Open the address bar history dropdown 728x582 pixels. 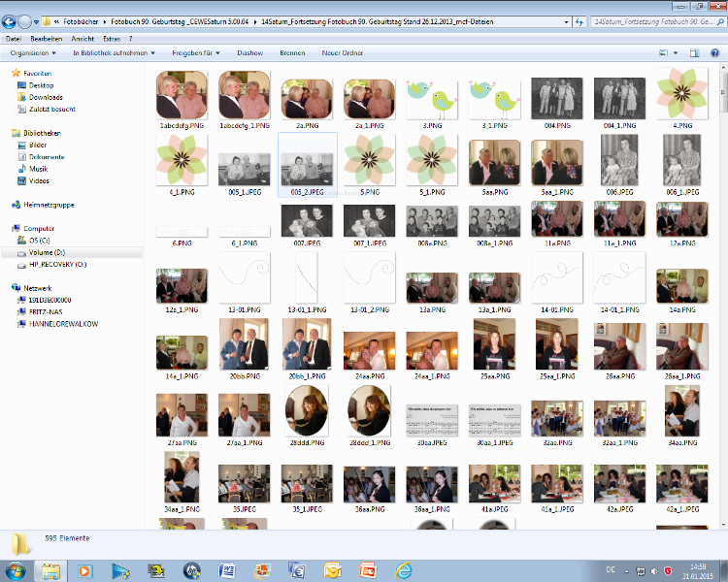coord(566,21)
